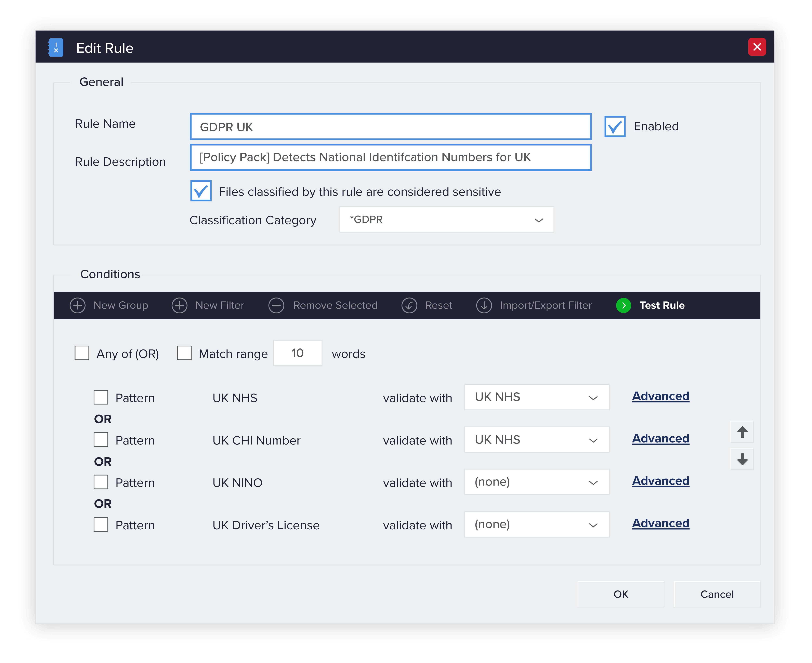Open Import/Export Filter option
Image resolution: width=812 pixels, height=663 pixels.
click(x=546, y=306)
